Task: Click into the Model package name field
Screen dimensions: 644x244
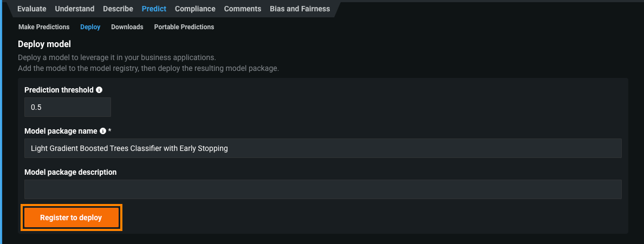Action: pyautogui.click(x=323, y=148)
